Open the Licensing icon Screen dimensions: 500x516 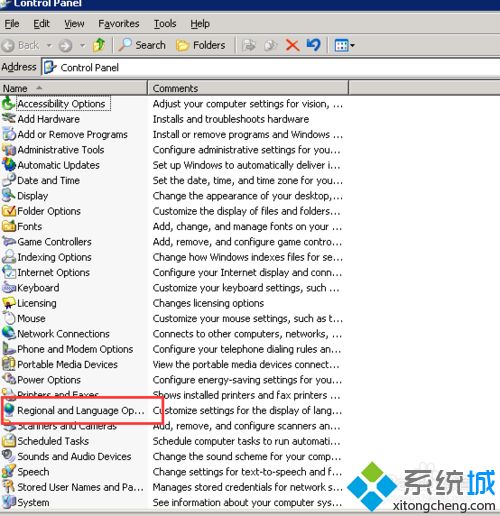[x=8, y=303]
